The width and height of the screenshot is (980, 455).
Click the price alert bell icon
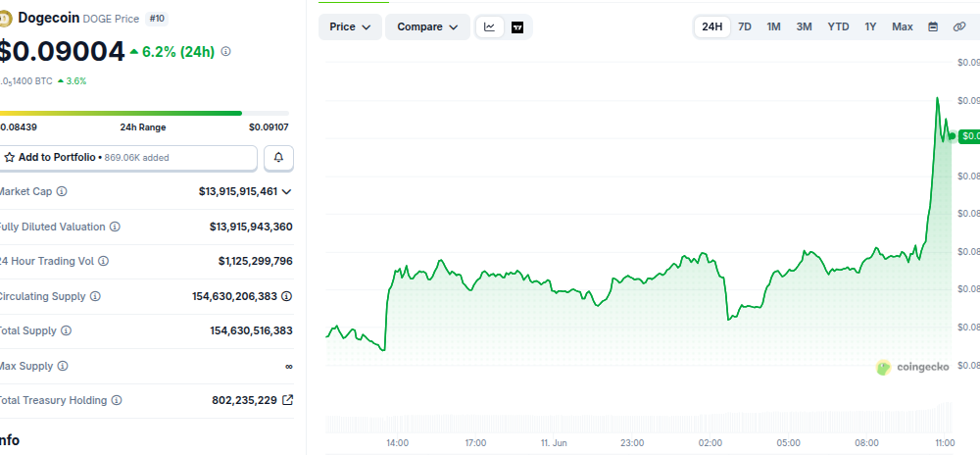click(x=278, y=158)
